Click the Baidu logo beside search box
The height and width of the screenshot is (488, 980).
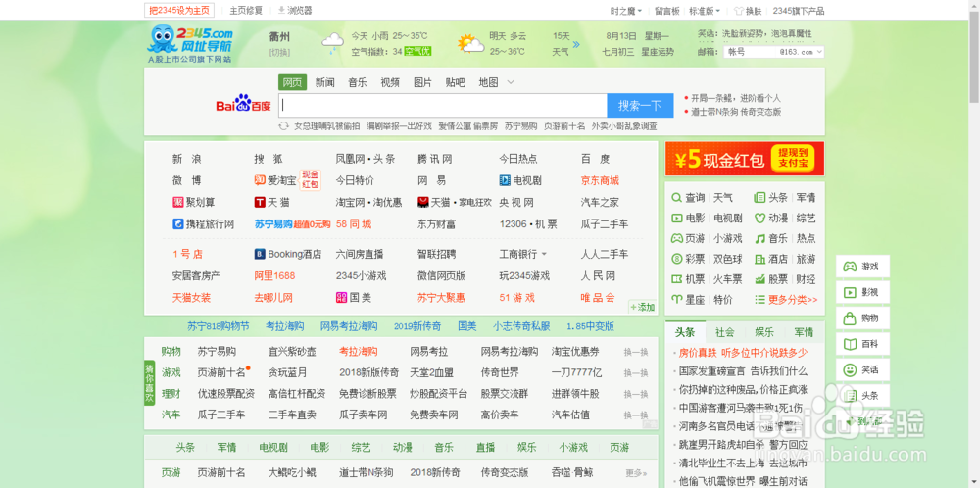coord(244,105)
